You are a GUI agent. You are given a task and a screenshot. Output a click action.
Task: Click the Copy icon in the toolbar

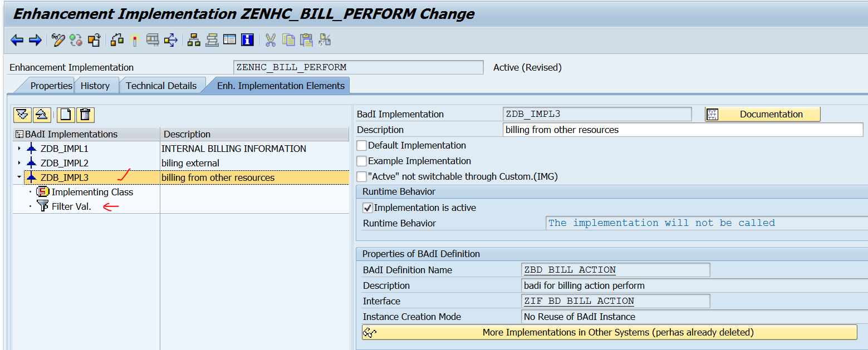click(x=288, y=40)
